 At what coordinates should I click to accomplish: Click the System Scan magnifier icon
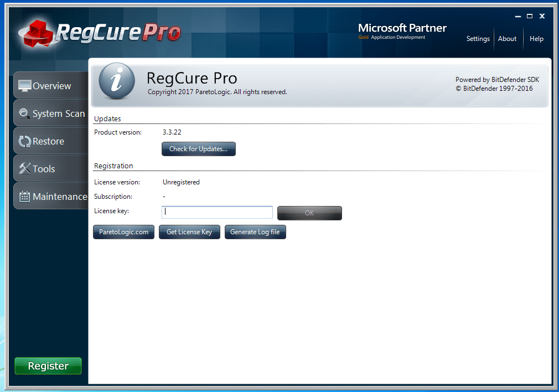24,113
